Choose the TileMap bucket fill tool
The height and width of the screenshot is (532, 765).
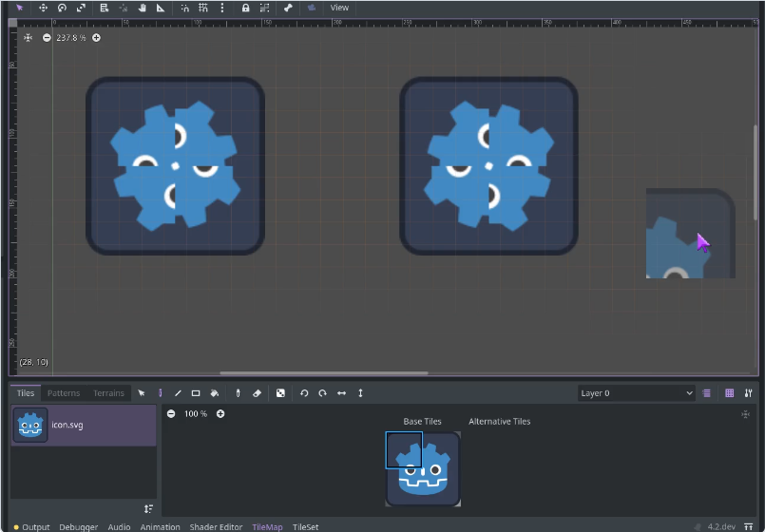coord(214,393)
